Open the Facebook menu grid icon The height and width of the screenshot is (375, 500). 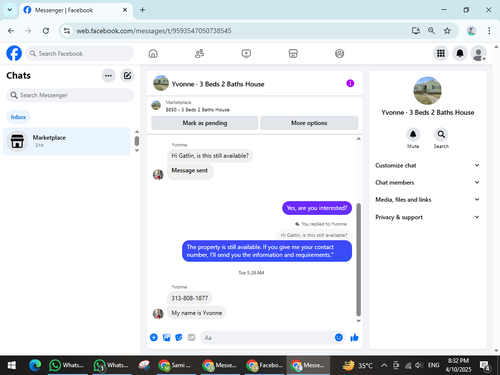(x=441, y=53)
